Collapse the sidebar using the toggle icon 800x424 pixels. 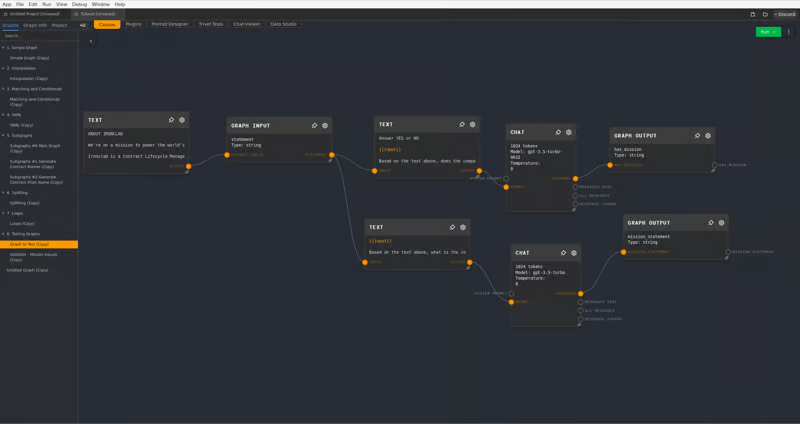(83, 24)
